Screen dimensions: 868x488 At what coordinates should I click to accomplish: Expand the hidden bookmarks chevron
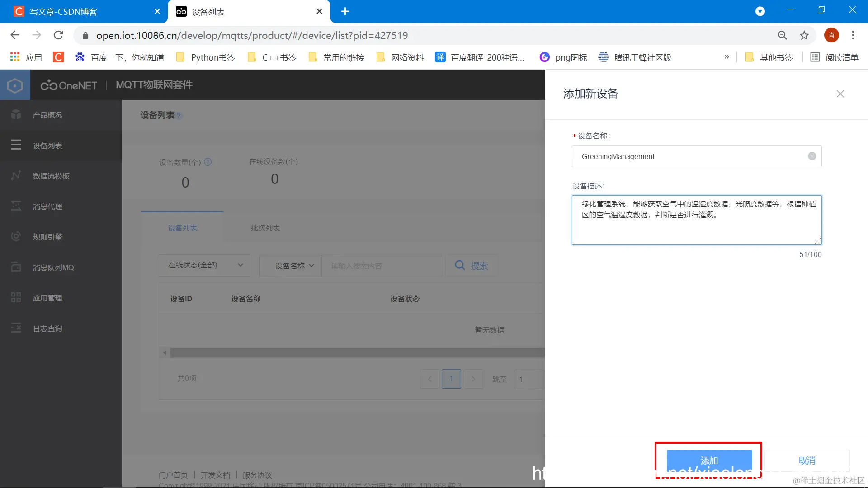pos(726,57)
